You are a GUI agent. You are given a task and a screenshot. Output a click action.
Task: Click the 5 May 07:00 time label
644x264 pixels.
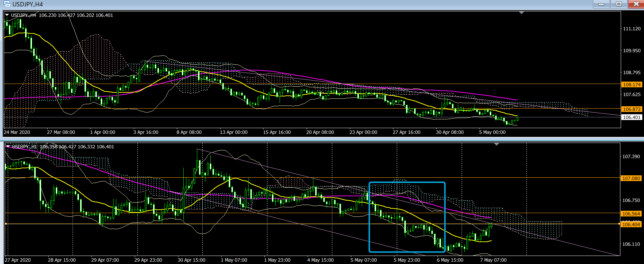pos(364,260)
